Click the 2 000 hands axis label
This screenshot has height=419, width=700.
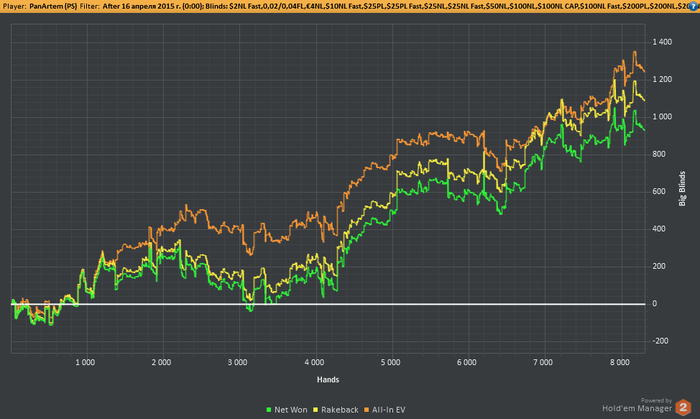click(x=161, y=362)
